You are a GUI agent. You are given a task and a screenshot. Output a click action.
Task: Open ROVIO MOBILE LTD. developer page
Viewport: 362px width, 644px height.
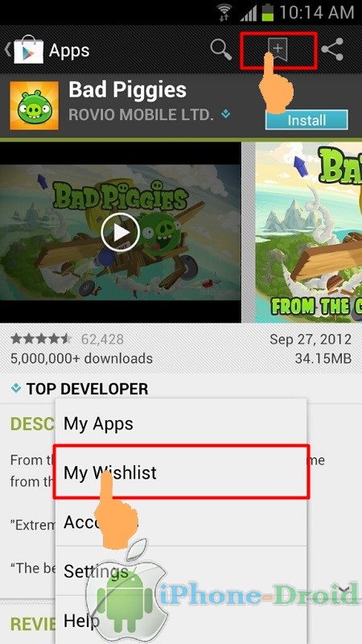pos(142,114)
